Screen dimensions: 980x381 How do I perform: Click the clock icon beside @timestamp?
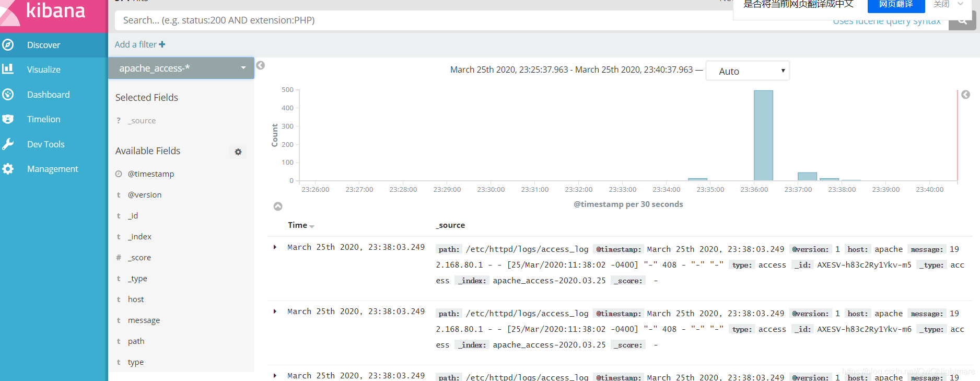[119, 174]
